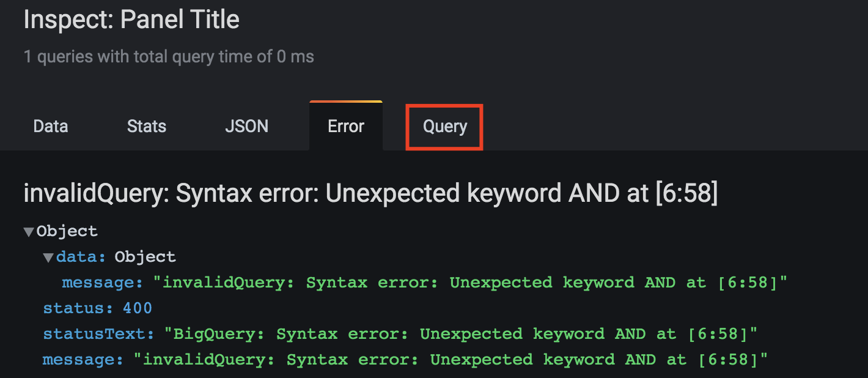Open the Stats tab
The image size is (868, 378).
[147, 127]
